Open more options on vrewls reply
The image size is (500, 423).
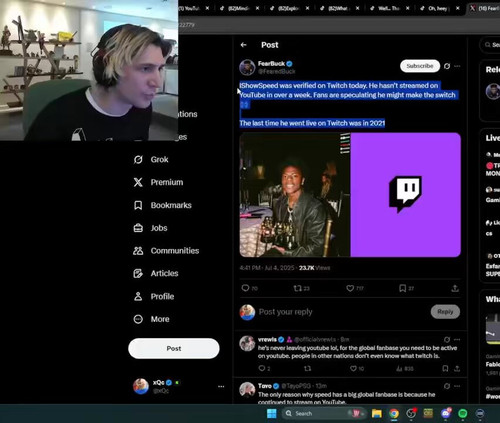point(457,339)
